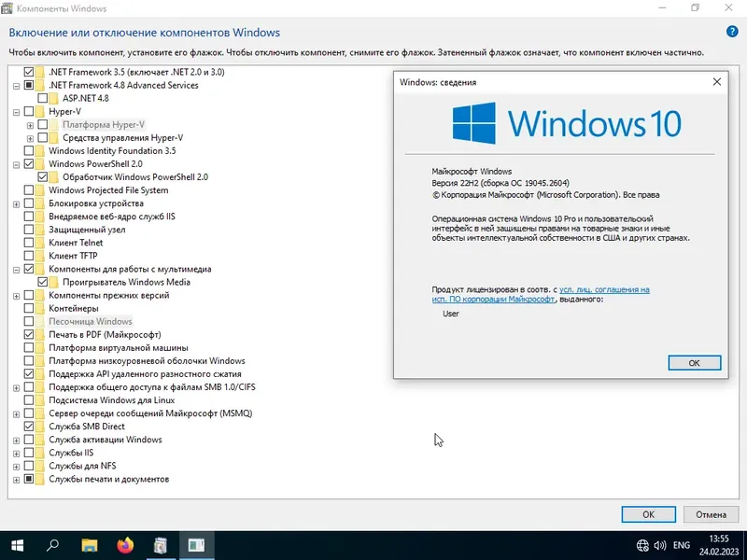
Task: Select Обработчик Windows PowerShell 2.0 text
Action: tap(135, 177)
